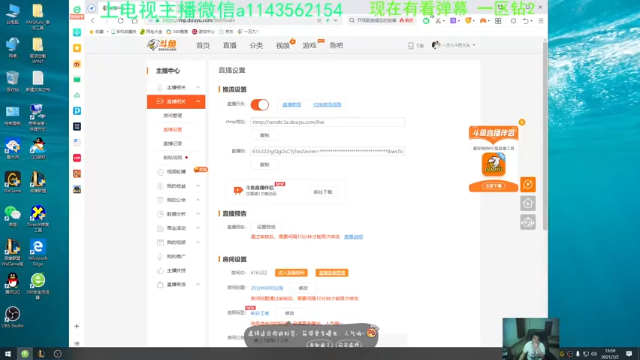Viewport: 640px width, 360px height.
Task: Click the orange 进入直播间 button
Action: [x=291, y=273]
